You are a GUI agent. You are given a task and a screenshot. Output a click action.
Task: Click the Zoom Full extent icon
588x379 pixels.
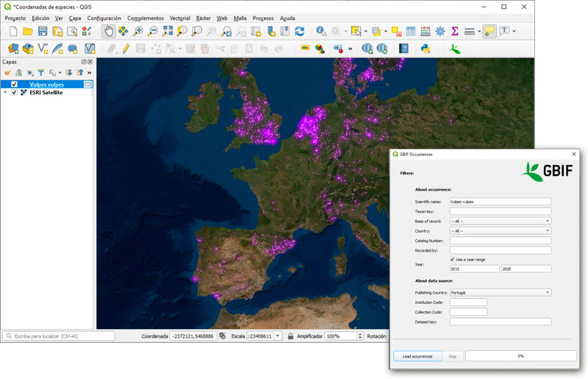[x=168, y=31]
